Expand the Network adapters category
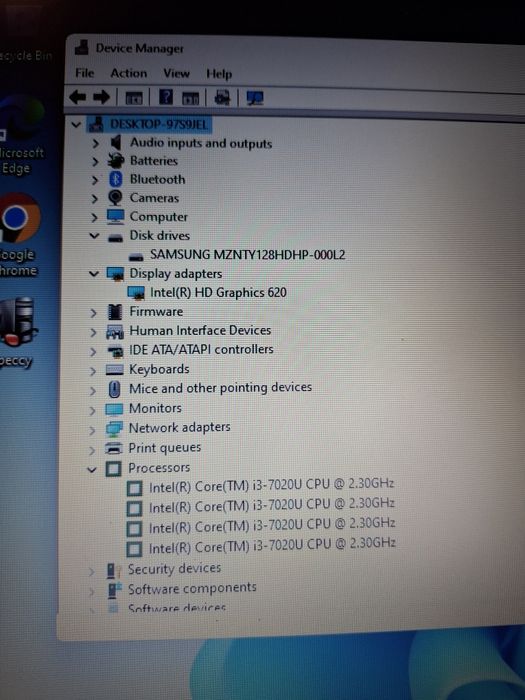 tap(92, 430)
